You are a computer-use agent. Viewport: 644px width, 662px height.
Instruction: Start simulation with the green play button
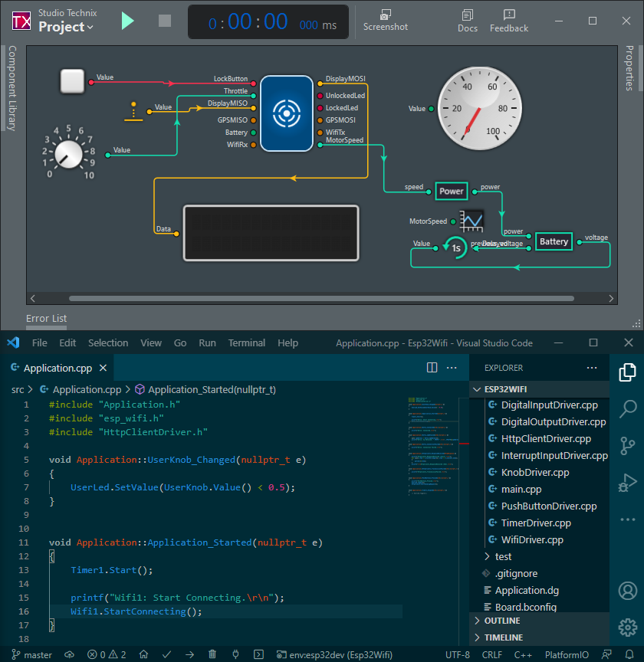click(127, 21)
